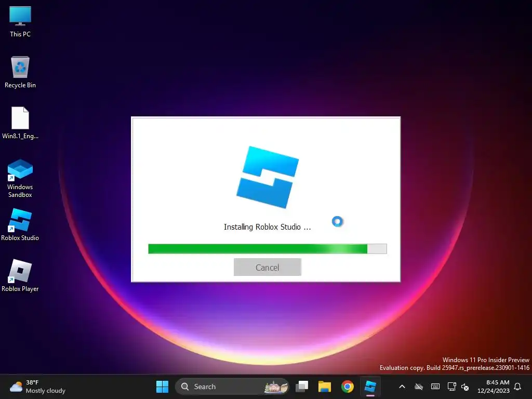Click the Roblox Studio logo in the installer
Screen dimensions: 532x399
click(268, 177)
